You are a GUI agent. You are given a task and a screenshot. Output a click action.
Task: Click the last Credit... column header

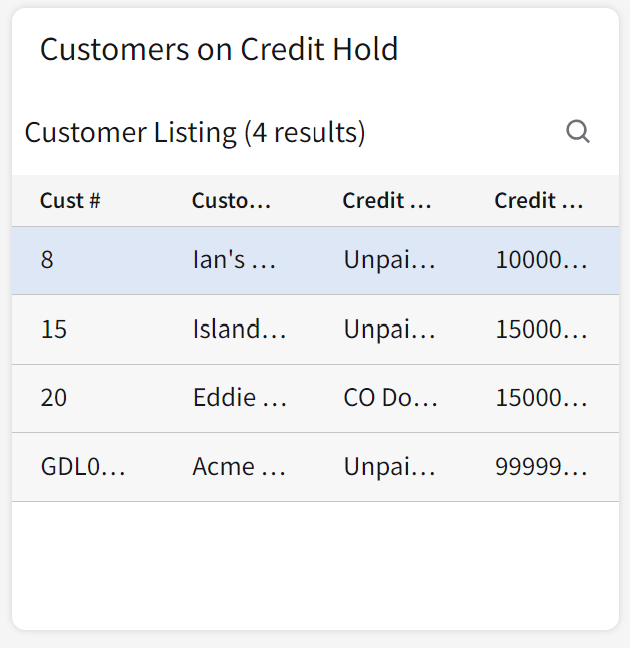tap(539, 200)
